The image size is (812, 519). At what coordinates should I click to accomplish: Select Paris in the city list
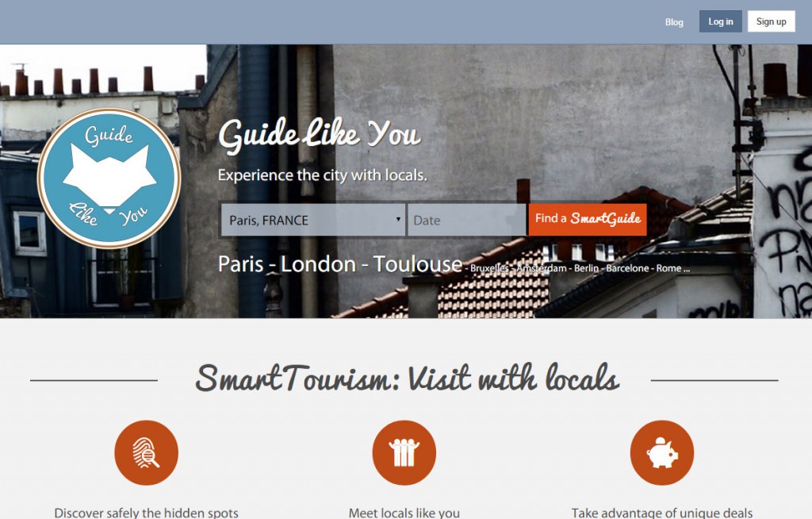(240, 264)
